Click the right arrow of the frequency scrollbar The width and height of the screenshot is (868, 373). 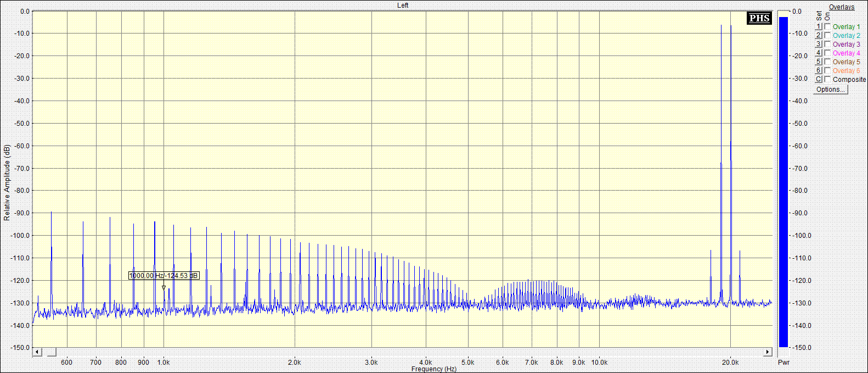click(768, 352)
